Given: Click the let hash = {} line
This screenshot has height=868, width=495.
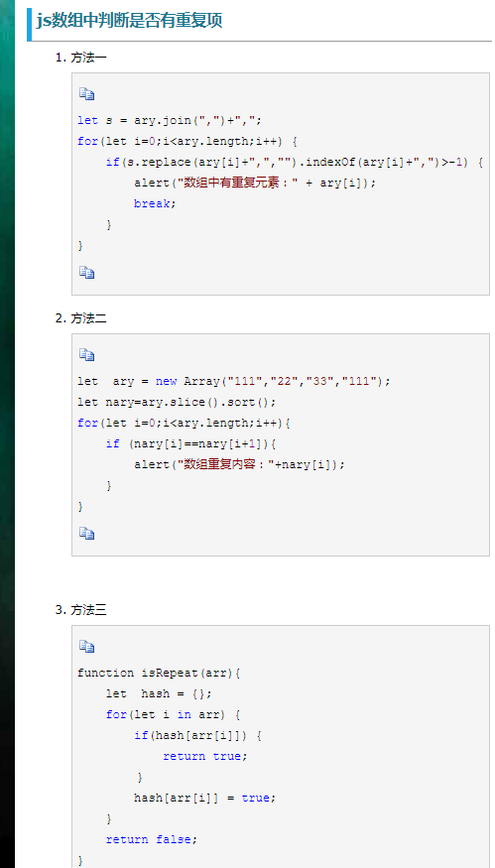Looking at the screenshot, I should [x=160, y=693].
